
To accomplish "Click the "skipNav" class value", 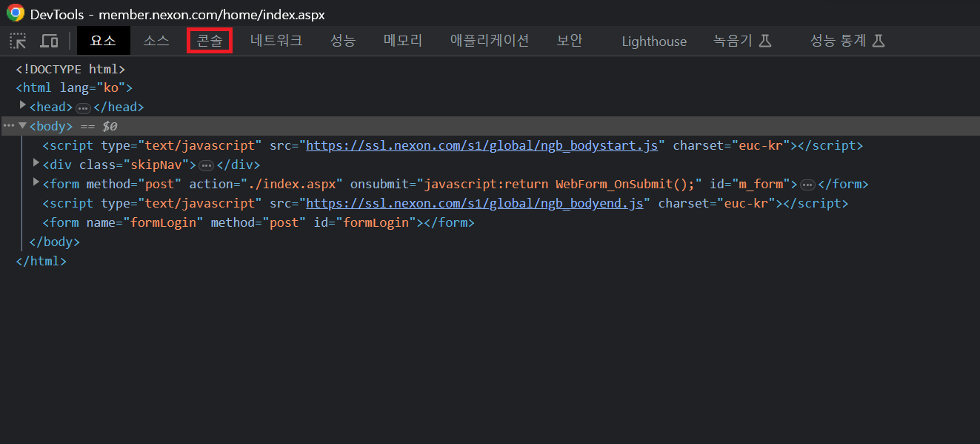I will (x=159, y=165).
